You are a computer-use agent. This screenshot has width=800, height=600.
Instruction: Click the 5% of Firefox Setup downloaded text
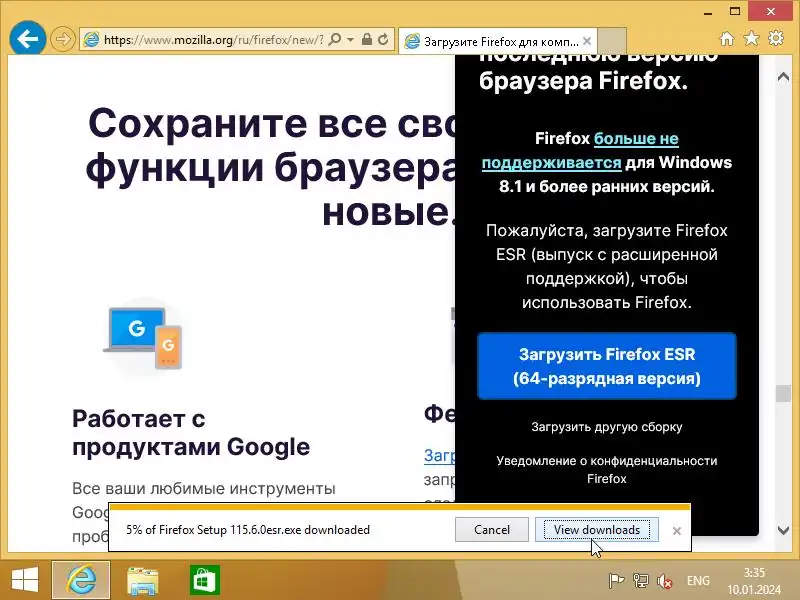click(248, 530)
